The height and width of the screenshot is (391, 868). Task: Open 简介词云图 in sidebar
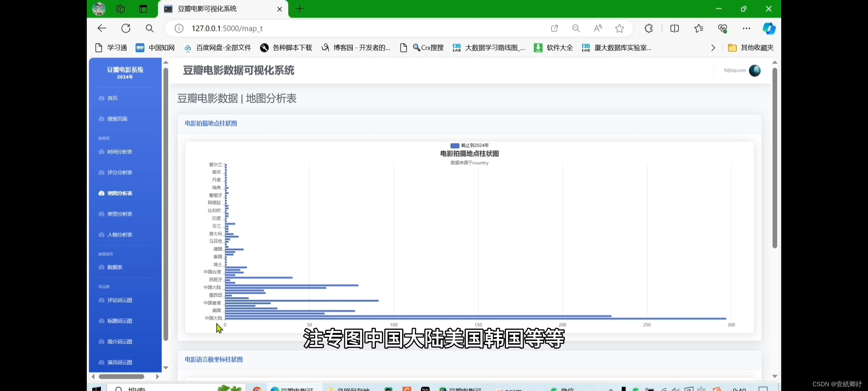coord(115,341)
